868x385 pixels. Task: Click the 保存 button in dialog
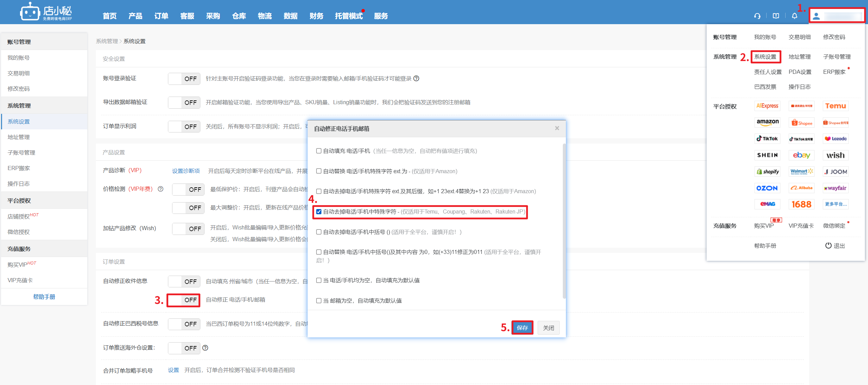pos(522,328)
